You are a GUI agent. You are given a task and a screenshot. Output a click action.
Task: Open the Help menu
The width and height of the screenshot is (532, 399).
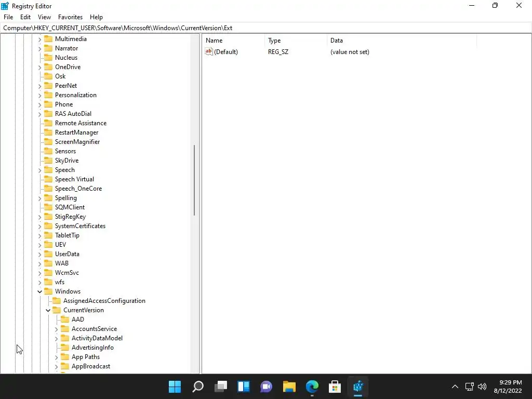pos(96,17)
